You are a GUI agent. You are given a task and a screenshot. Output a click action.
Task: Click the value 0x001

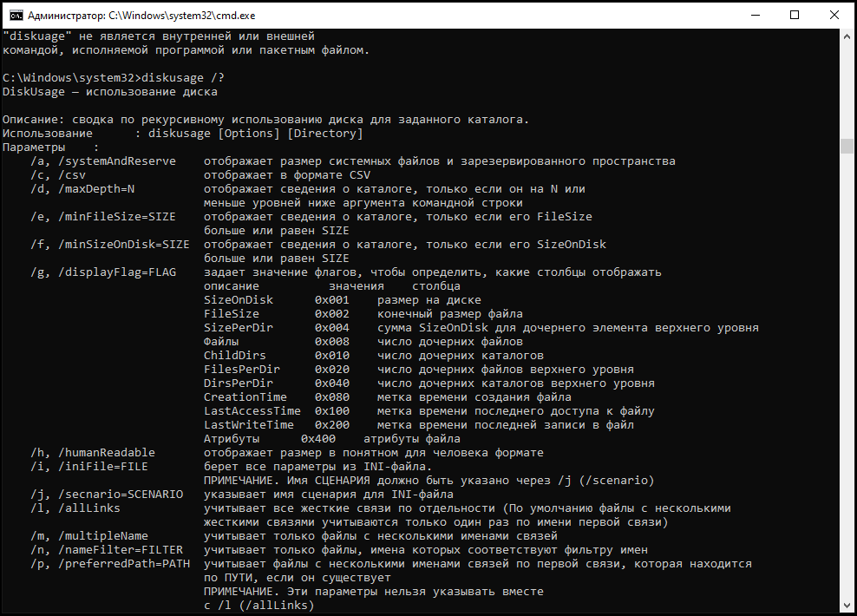click(331, 299)
